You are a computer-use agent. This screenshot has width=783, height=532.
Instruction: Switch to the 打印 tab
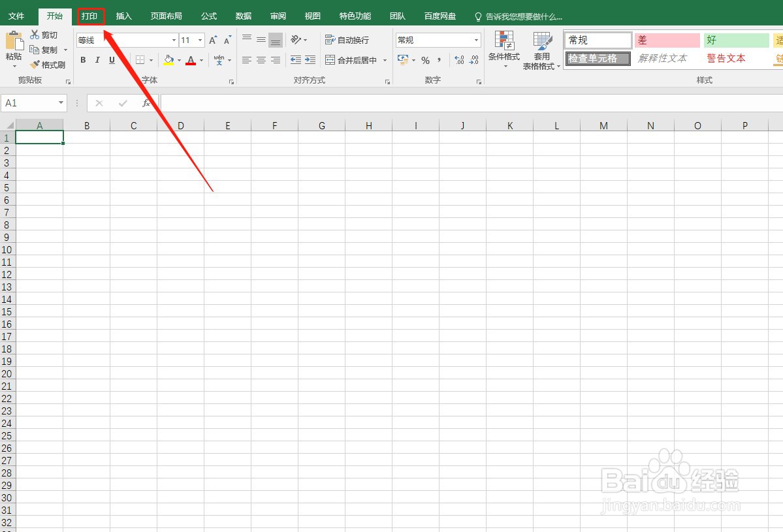pyautogui.click(x=89, y=16)
